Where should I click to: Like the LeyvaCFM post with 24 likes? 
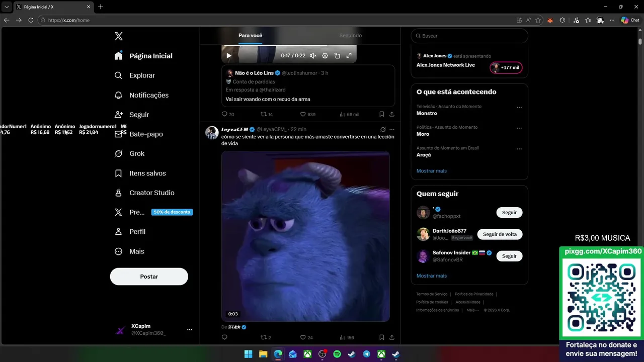pos(306,337)
